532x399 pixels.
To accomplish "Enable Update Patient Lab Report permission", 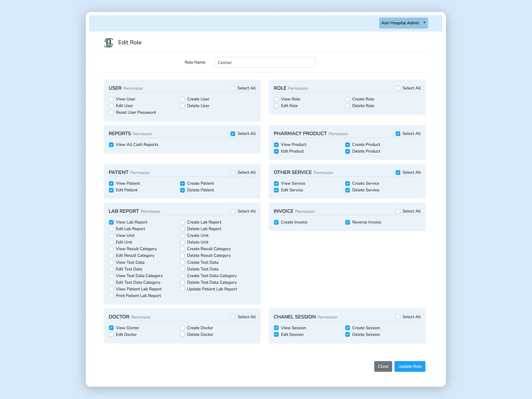I will (182, 289).
